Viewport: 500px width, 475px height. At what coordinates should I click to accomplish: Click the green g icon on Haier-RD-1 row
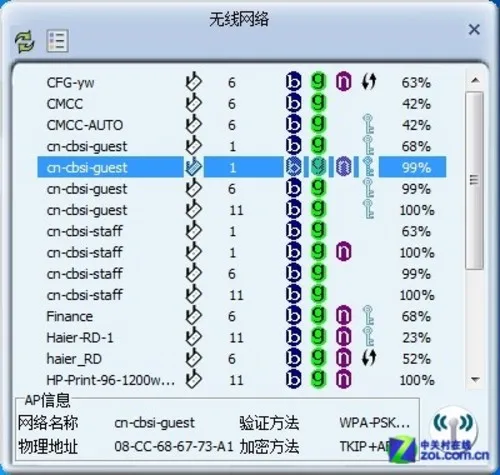pyautogui.click(x=318, y=337)
